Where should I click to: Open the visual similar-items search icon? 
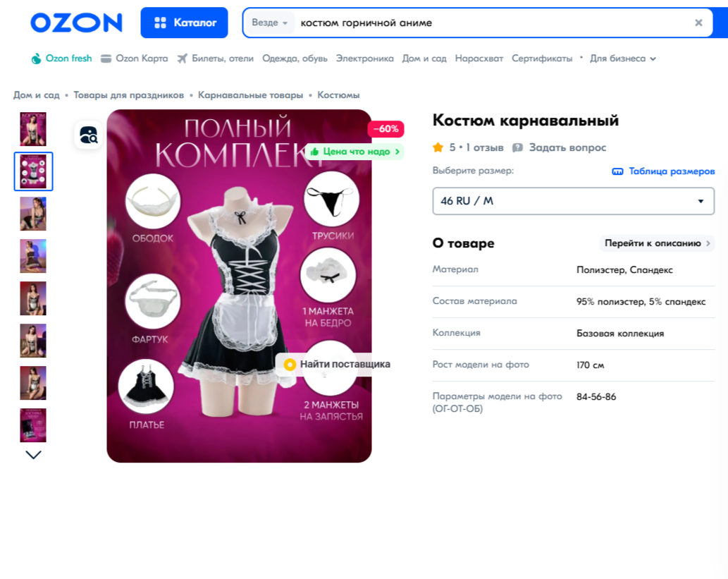[x=89, y=135]
